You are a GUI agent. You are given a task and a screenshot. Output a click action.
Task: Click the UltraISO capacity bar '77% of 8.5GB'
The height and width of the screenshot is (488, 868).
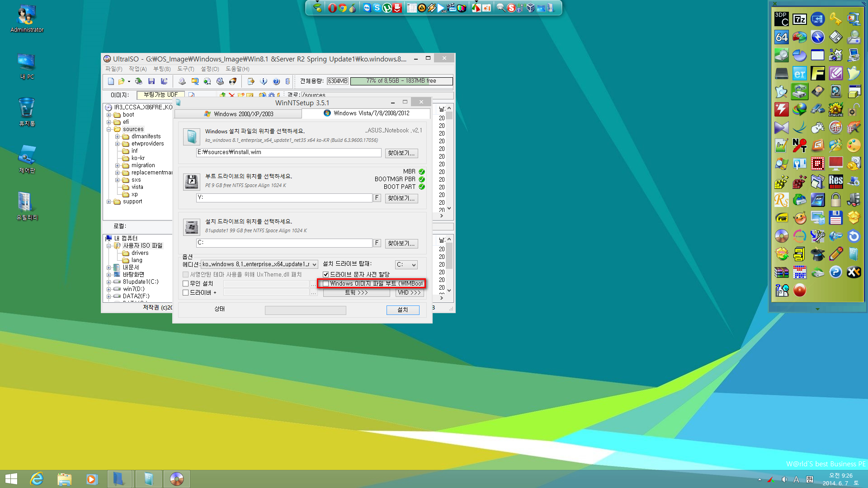point(401,81)
